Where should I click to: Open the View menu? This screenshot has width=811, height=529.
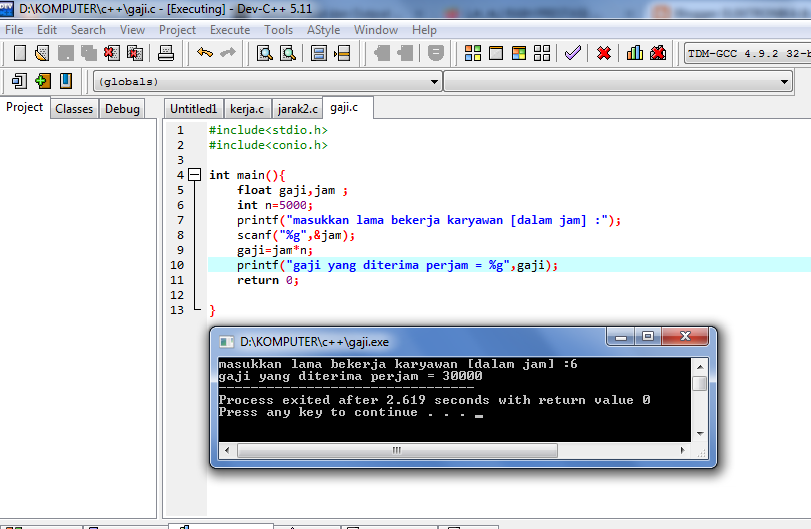(132, 30)
